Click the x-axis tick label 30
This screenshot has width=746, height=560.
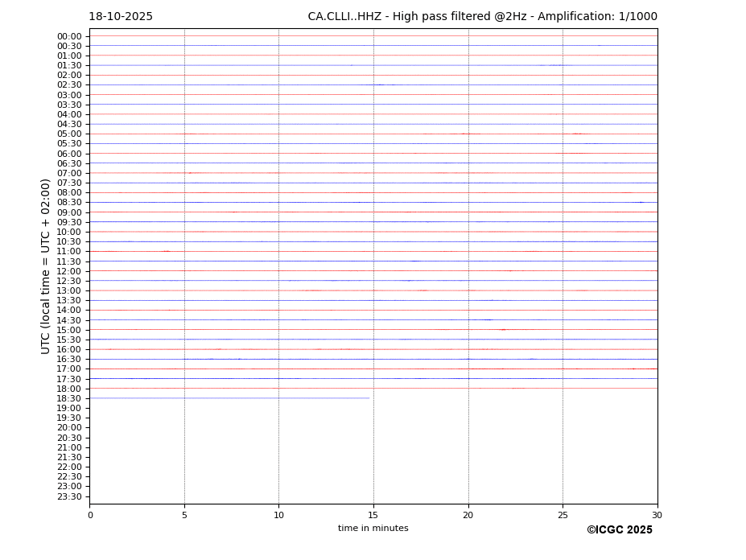click(x=657, y=515)
